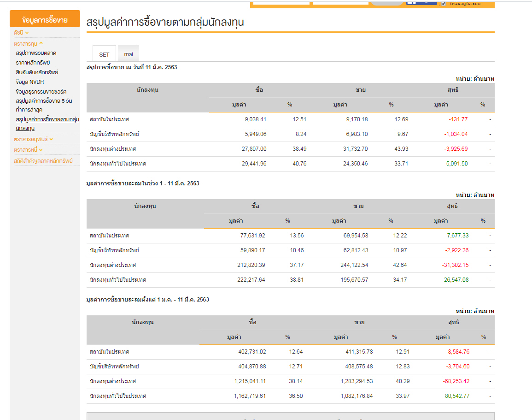Click the heading 'มูลค่าการซื้อขายสะสมในช่วง 1 - 11 มี.ค. 2563'
532x420 pixels.
pyautogui.click(x=143, y=183)
